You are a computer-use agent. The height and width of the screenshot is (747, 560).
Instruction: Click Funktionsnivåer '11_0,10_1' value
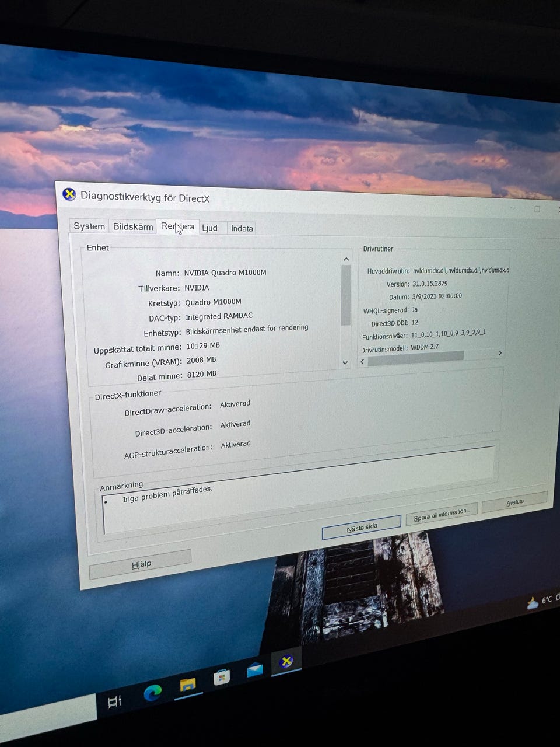448,334
